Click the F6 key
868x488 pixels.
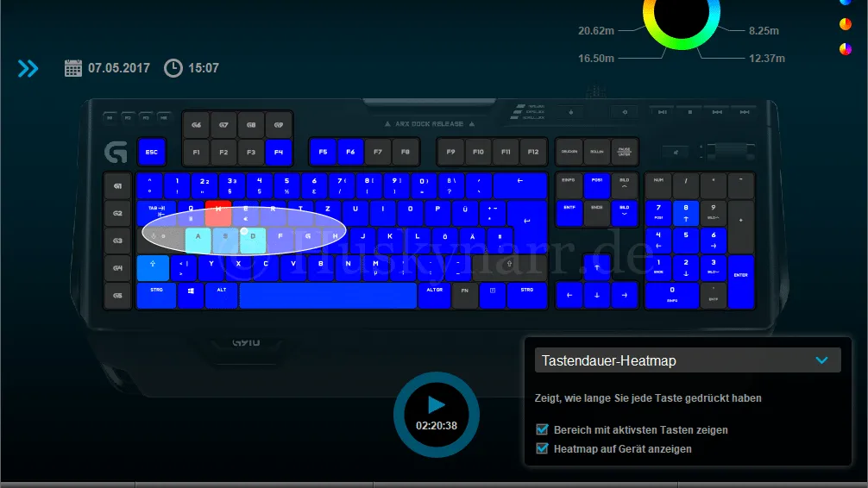tap(350, 152)
